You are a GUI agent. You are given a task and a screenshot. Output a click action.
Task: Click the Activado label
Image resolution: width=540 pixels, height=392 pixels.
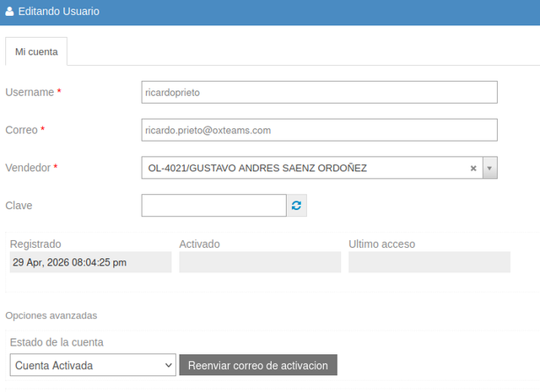pos(199,244)
